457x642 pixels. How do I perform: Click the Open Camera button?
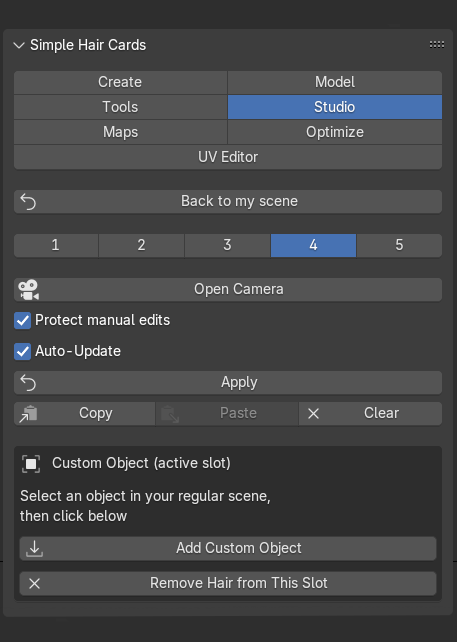click(228, 289)
